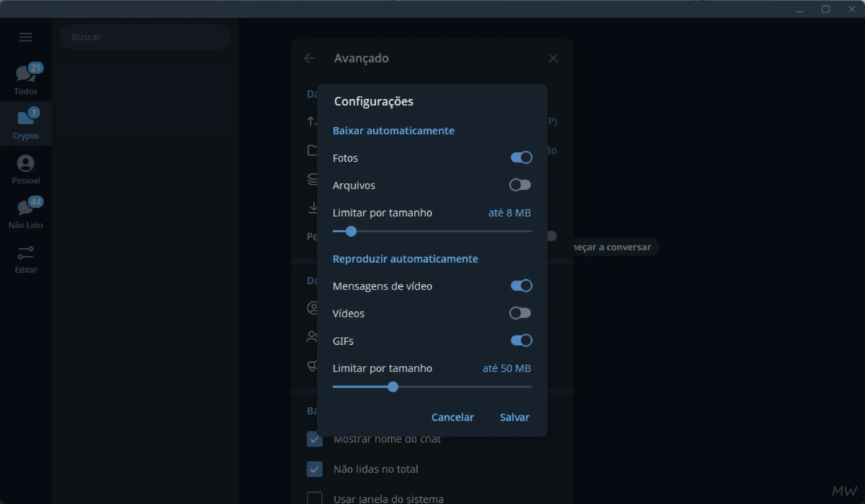Click the Configurações dialog title
The width and height of the screenshot is (865, 504).
pyautogui.click(x=373, y=102)
